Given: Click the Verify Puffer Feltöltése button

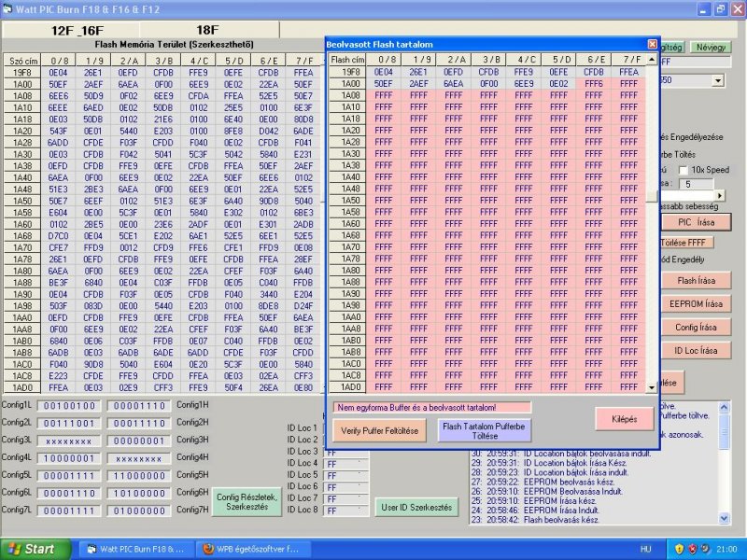Looking at the screenshot, I should click(x=379, y=430).
